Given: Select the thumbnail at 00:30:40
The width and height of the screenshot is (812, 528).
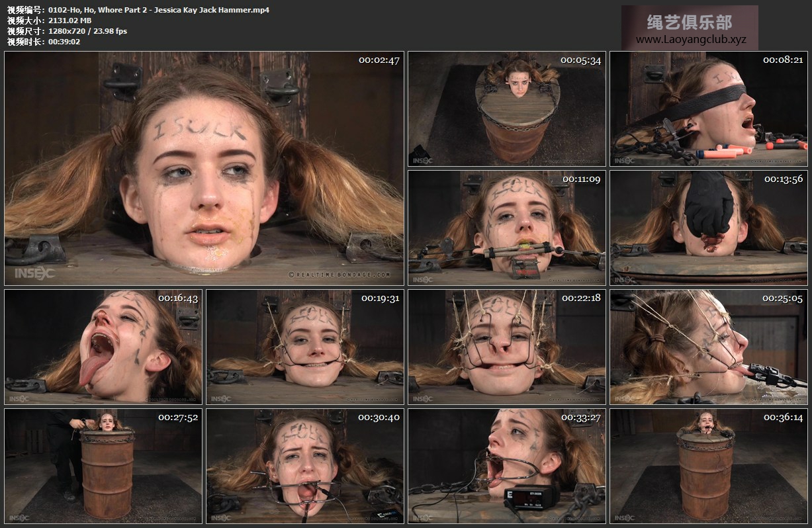Looking at the screenshot, I should point(304,465).
